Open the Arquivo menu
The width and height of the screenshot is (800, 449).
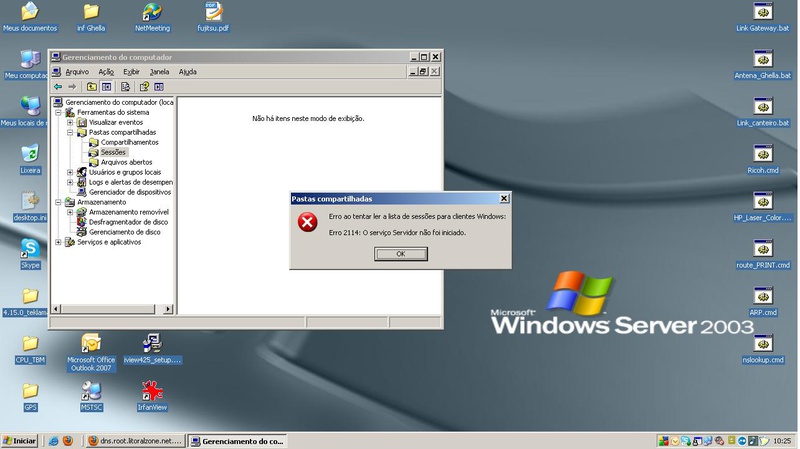pos(77,72)
